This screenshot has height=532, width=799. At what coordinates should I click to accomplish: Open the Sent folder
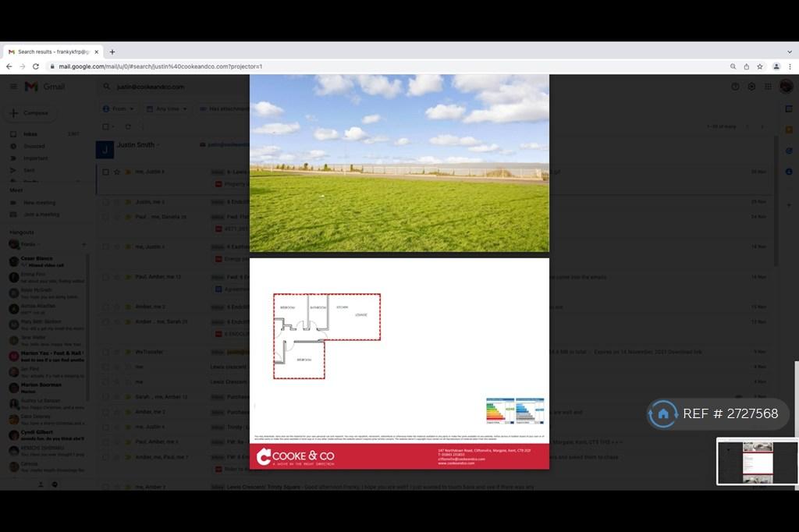pos(29,170)
